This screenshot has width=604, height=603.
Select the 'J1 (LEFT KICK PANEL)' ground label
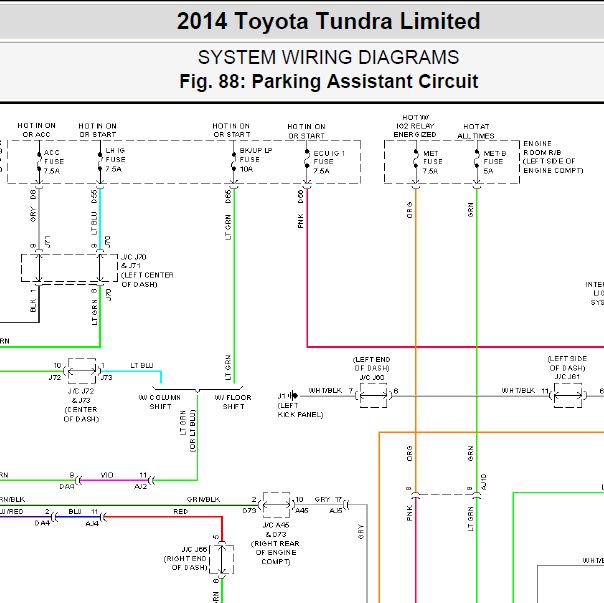click(300, 405)
